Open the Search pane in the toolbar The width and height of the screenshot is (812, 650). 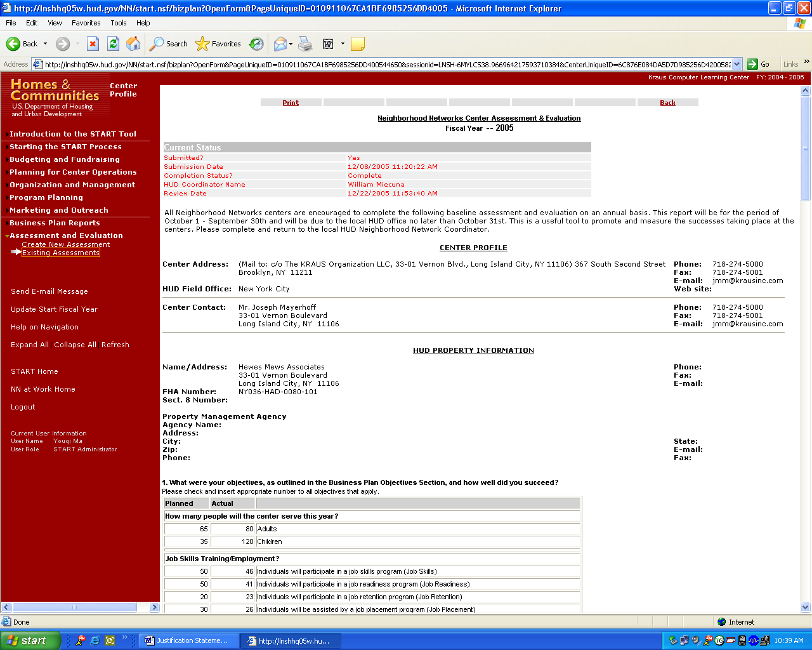point(169,44)
